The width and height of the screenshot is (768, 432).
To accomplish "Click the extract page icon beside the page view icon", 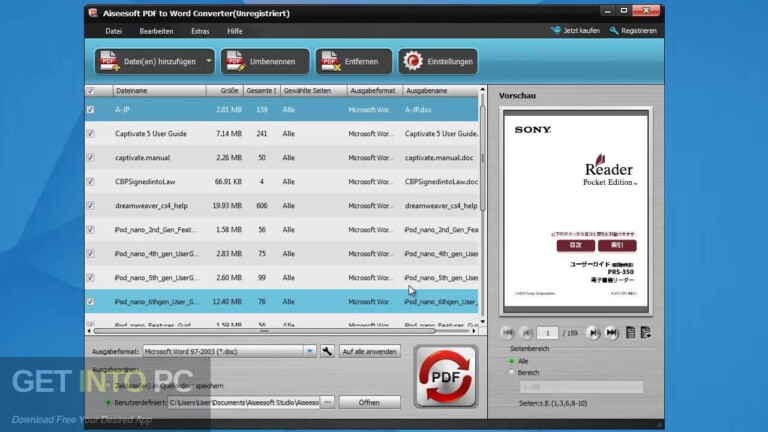I will pyautogui.click(x=646, y=333).
